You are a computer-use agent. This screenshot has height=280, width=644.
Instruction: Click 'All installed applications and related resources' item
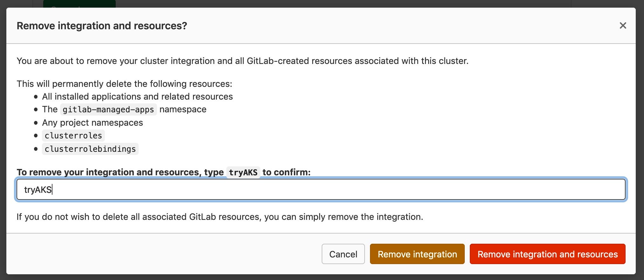point(137,96)
